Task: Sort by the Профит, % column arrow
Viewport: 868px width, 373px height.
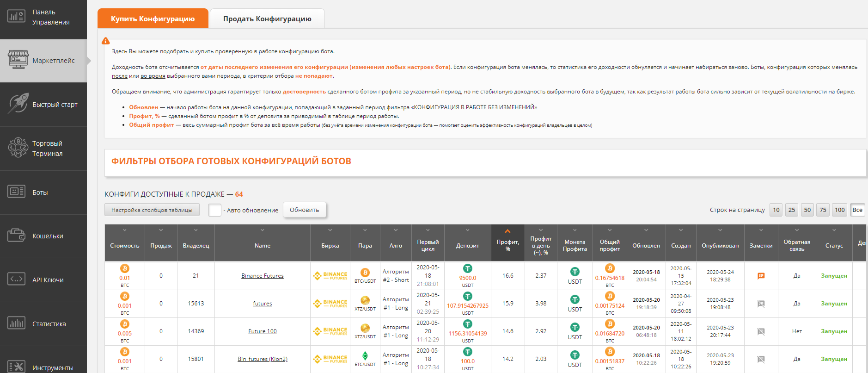Action: coord(507,231)
